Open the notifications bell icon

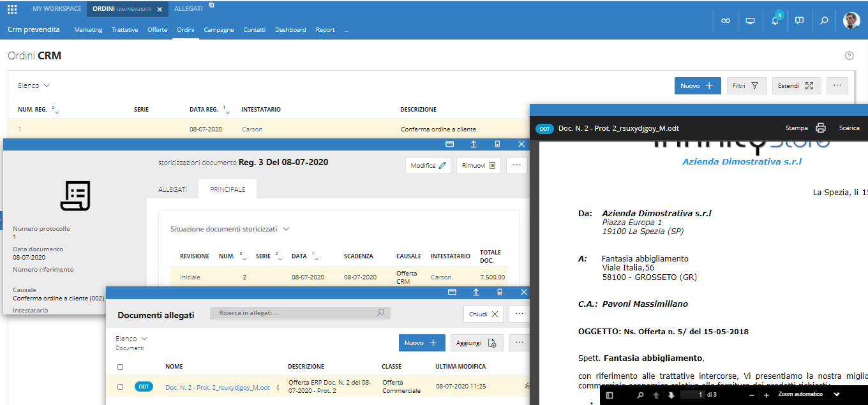[x=774, y=20]
